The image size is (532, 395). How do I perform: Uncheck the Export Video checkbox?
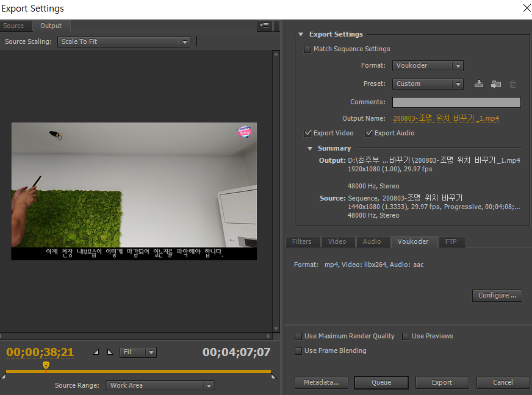(x=307, y=133)
